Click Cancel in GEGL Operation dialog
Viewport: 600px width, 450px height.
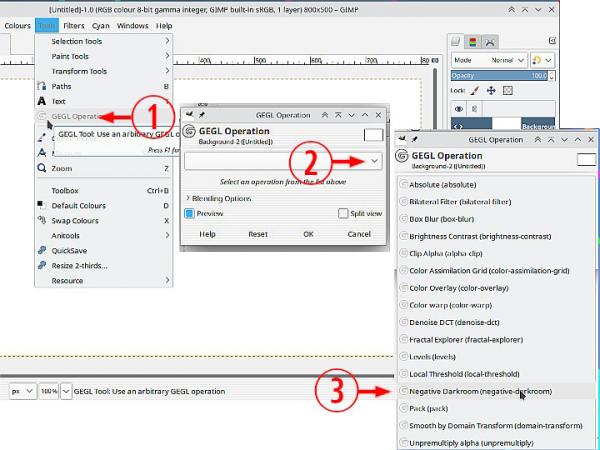point(359,234)
